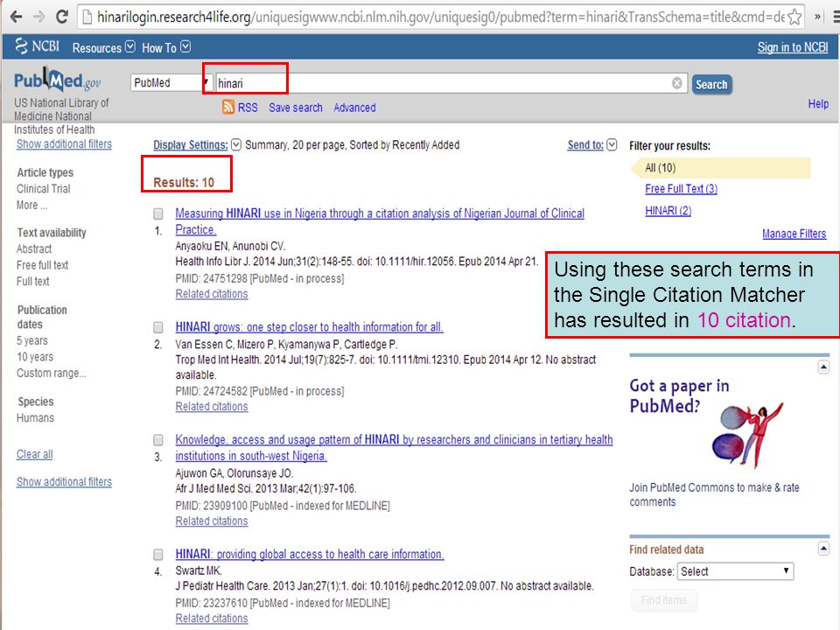840x630 pixels.
Task: Filter publication dates to 10 years
Action: point(35,356)
